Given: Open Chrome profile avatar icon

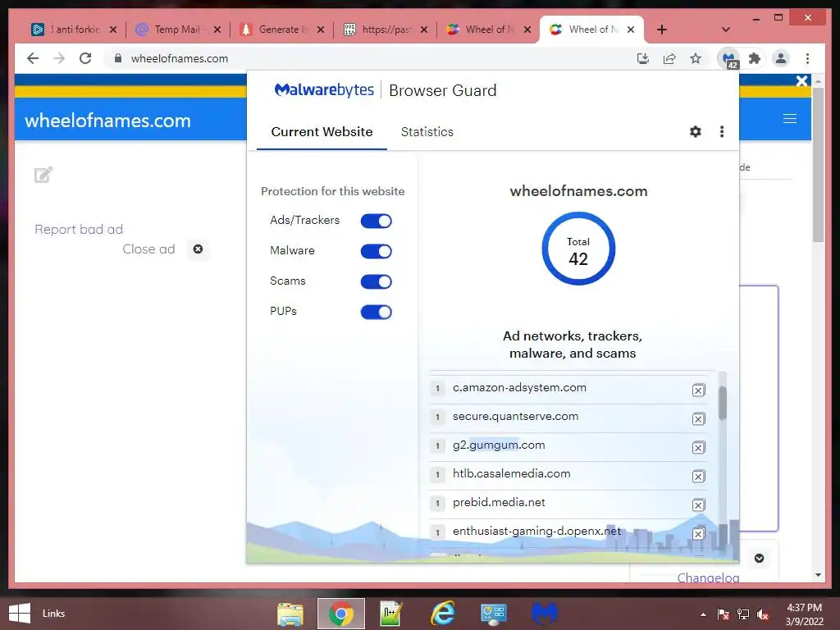Looking at the screenshot, I should [781, 58].
